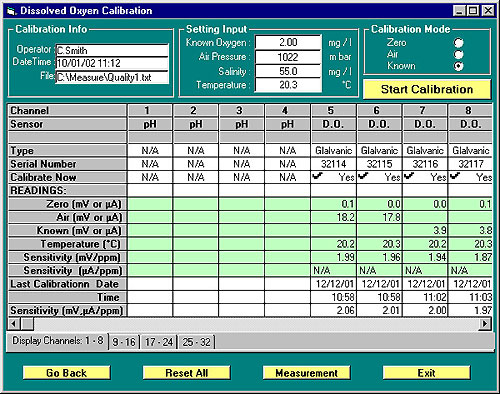Click the Go Back button
The height and width of the screenshot is (394, 500).
click(66, 373)
